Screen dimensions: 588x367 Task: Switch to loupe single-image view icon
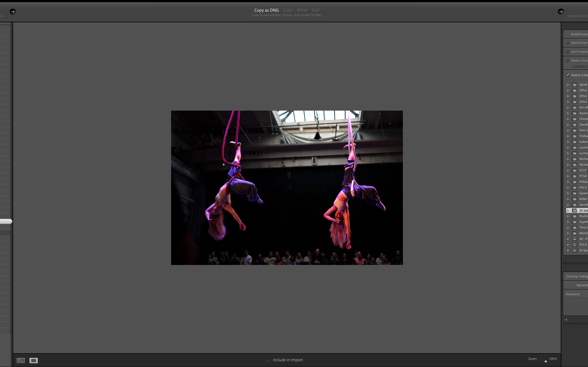click(x=33, y=360)
